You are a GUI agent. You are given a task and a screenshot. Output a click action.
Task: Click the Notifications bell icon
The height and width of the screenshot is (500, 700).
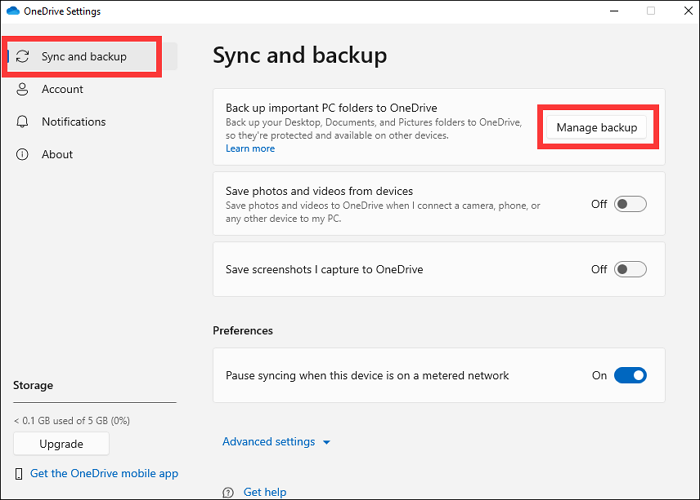pyautogui.click(x=22, y=121)
